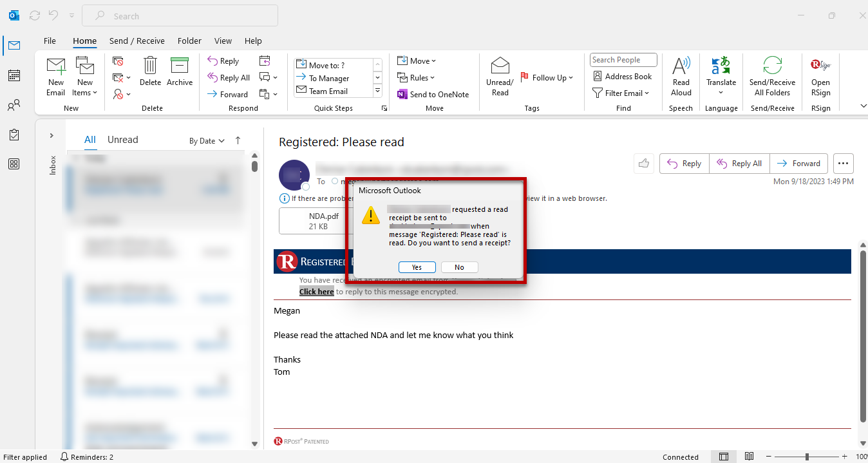Adjust the zoom slider in status bar

pos(806,457)
